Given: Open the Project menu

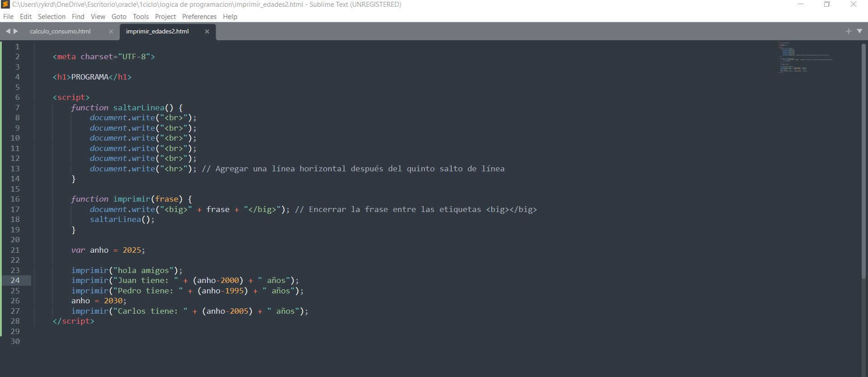Looking at the screenshot, I should (165, 17).
